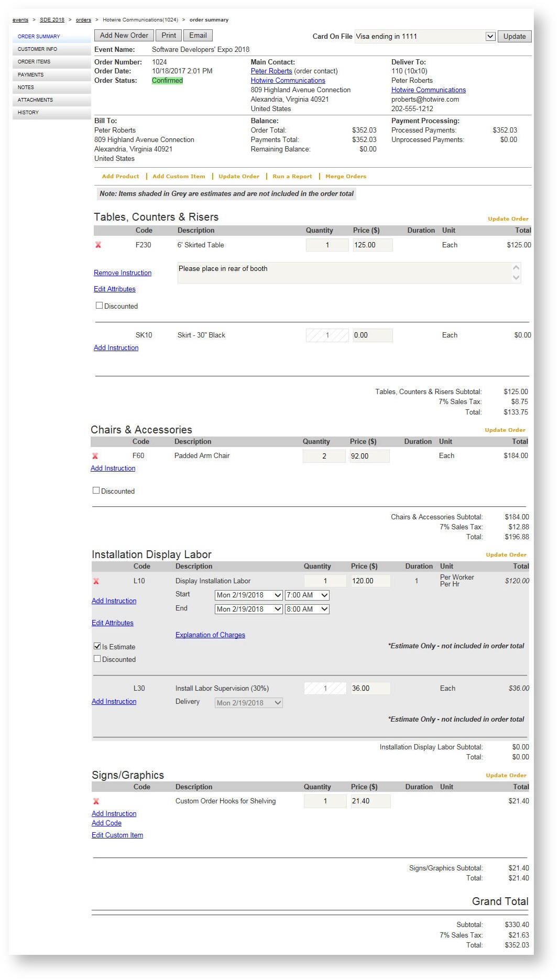Viewport: 559px width, 980px height.
Task: Remove Custom Order Hooks for Shelving item
Action: (96, 801)
